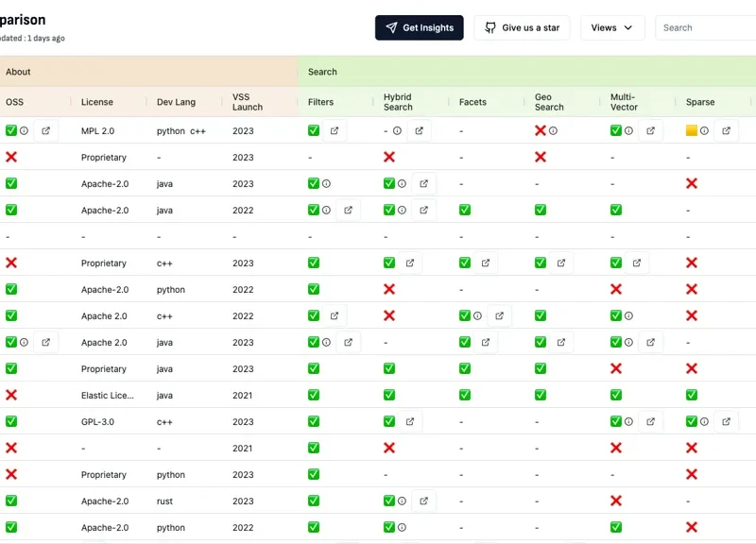
Task: Click the paper plane icon in Get Insights
Action: [x=394, y=27]
